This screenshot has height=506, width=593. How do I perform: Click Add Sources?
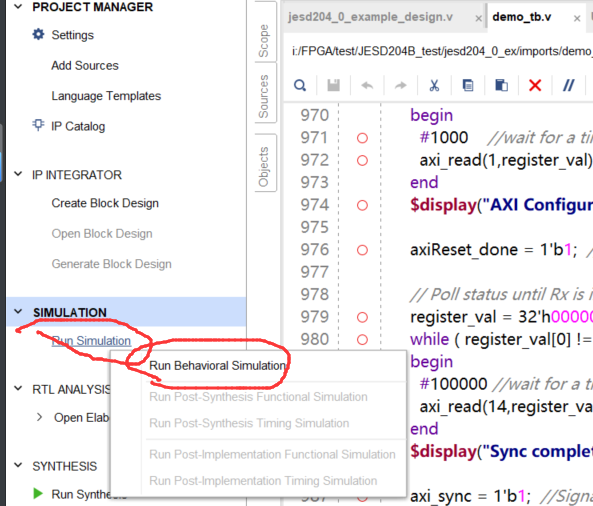tap(85, 65)
